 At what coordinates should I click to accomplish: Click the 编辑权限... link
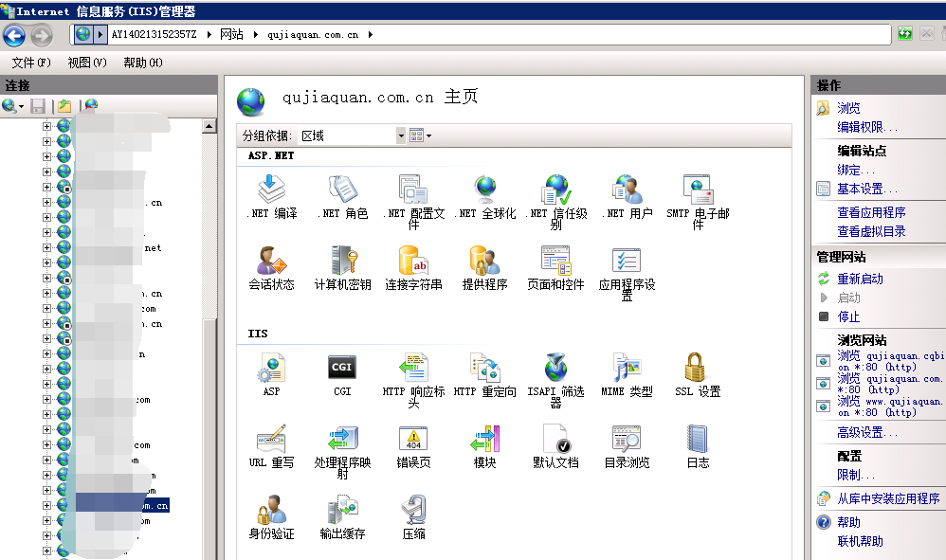[867, 127]
